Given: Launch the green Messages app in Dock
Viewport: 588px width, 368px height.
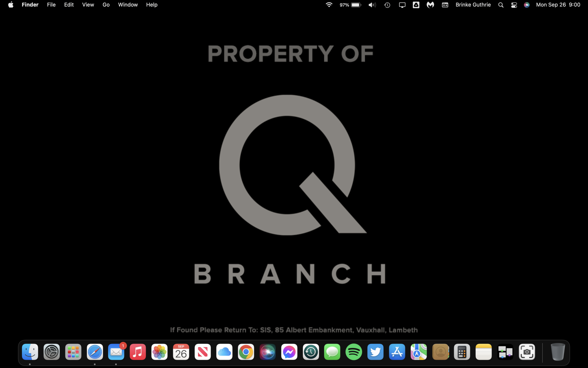Looking at the screenshot, I should [332, 352].
